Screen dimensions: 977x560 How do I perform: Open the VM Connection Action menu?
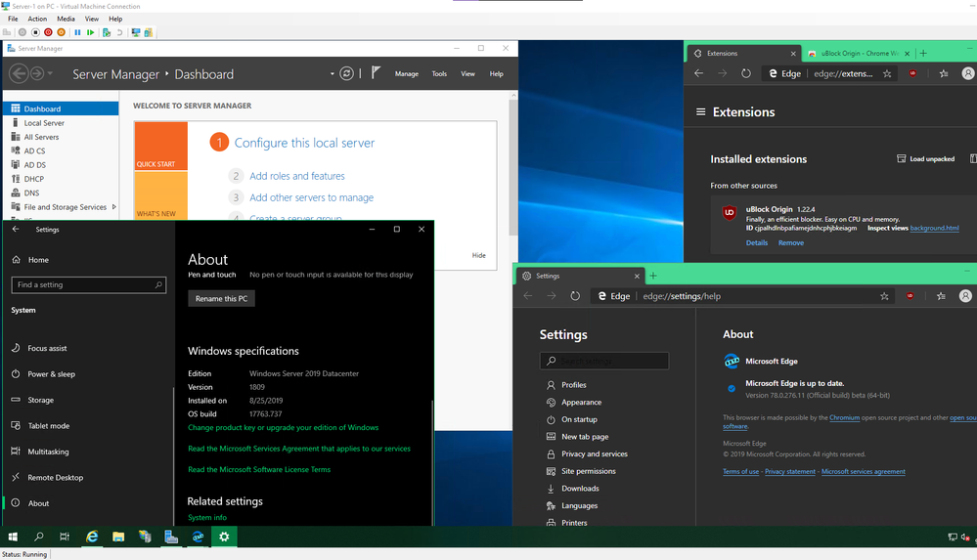pos(37,19)
